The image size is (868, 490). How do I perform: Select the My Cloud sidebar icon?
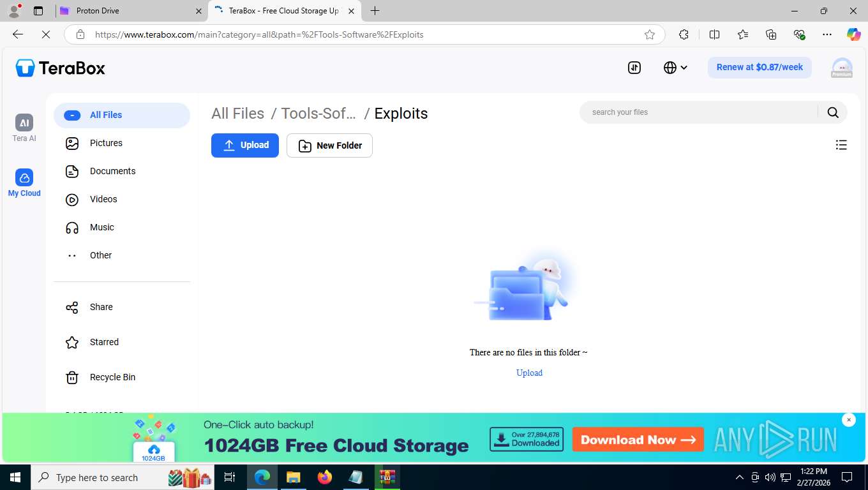[x=24, y=183]
